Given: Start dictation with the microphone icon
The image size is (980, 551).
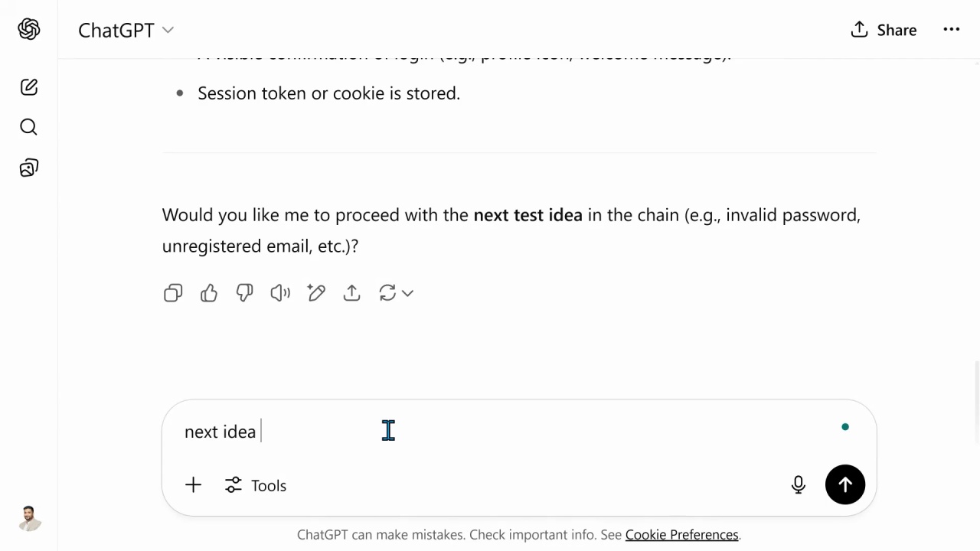Looking at the screenshot, I should (799, 484).
